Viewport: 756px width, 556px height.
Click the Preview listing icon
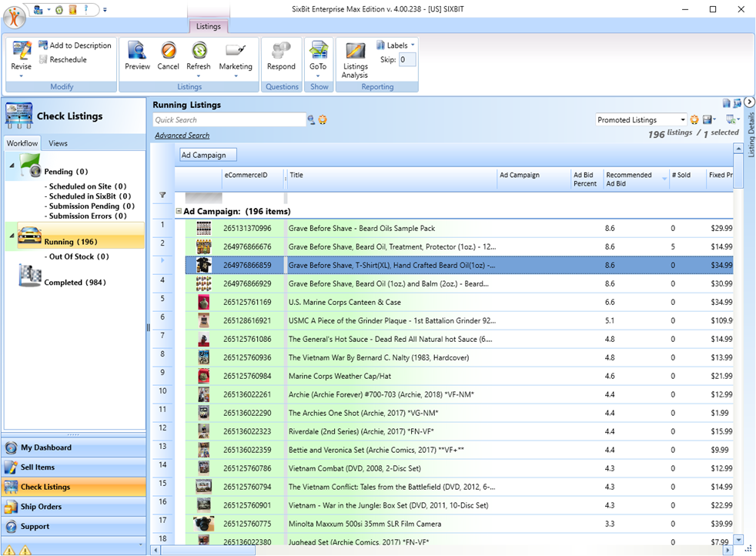click(137, 52)
